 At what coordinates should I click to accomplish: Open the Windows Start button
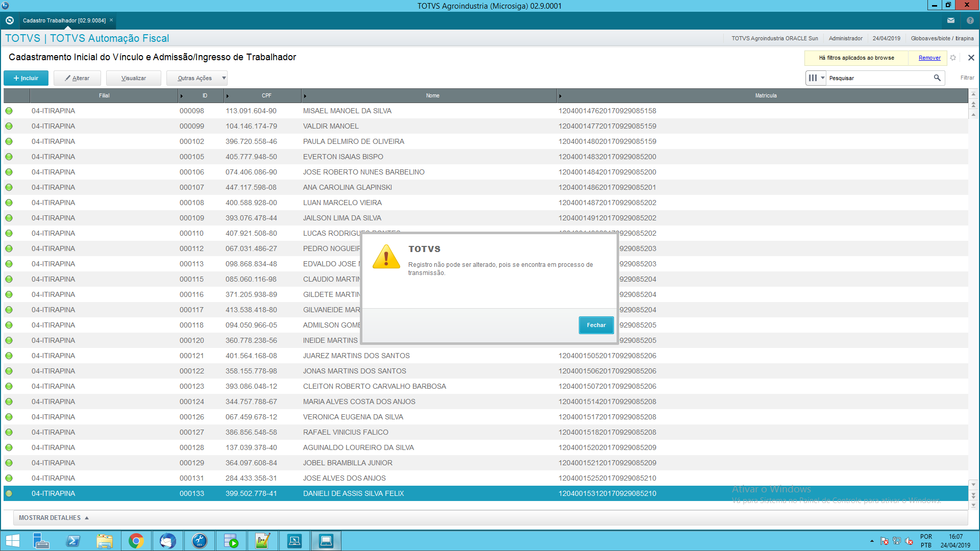12,541
